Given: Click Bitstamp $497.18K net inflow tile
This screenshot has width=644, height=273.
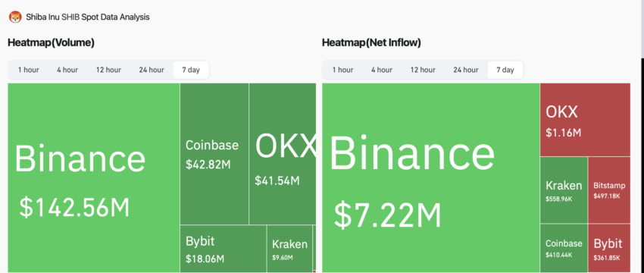Looking at the screenshot, I should [x=609, y=190].
